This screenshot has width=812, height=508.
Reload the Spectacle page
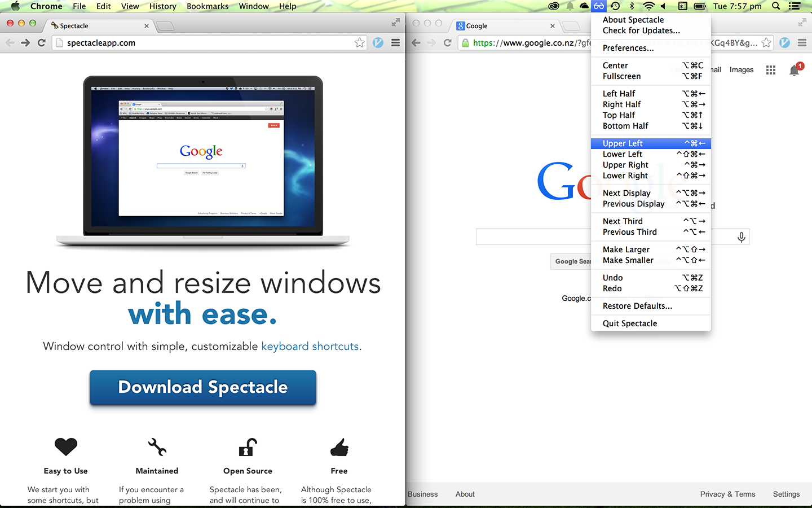point(42,43)
